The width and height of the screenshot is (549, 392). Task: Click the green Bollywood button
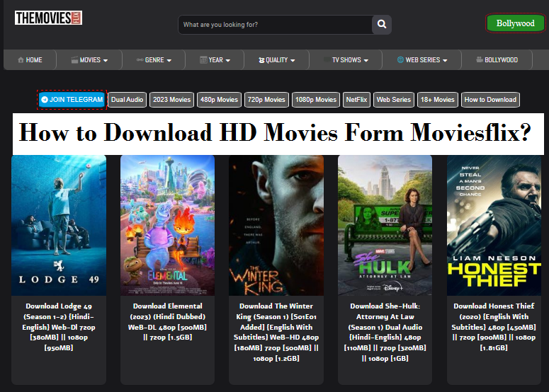coord(516,23)
